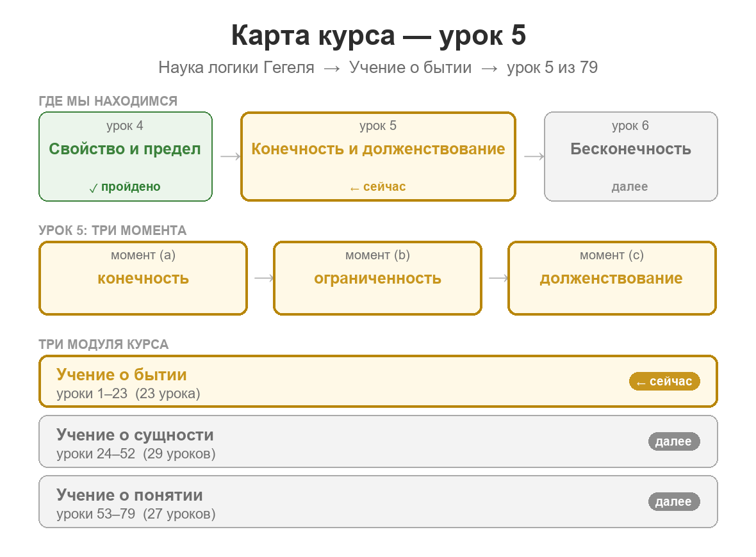Open the module "Учение о сущности"

[378, 441]
